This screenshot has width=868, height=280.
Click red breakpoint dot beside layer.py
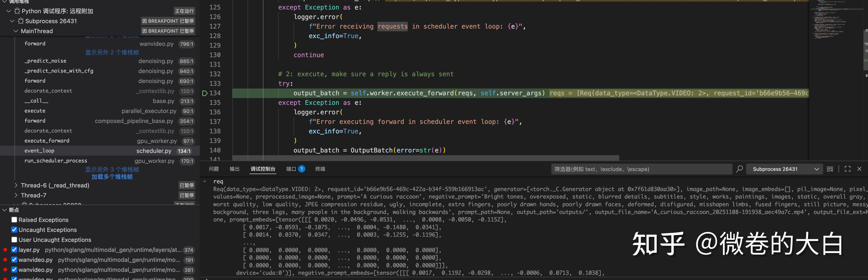[x=5, y=250]
